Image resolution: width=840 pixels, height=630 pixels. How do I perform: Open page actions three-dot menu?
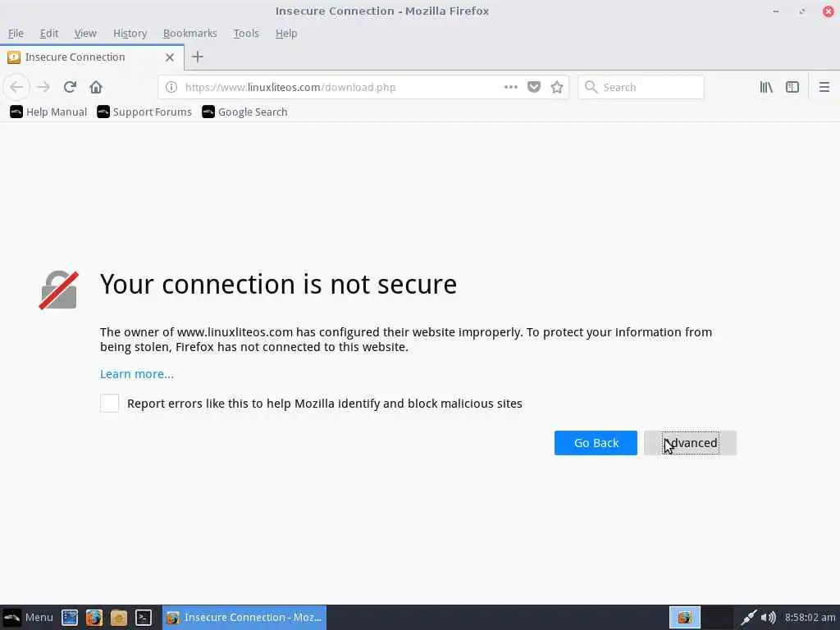pos(510,87)
